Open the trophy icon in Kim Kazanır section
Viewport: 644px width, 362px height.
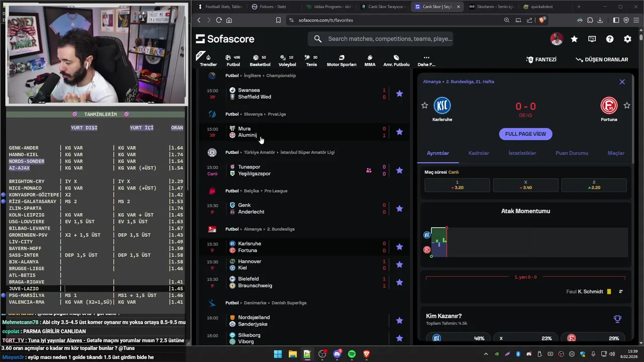(x=617, y=319)
